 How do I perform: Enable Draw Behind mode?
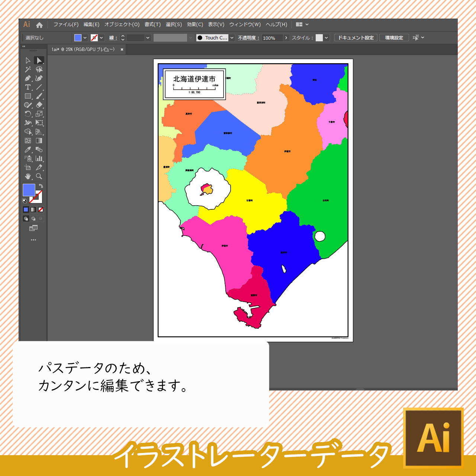[x=33, y=219]
